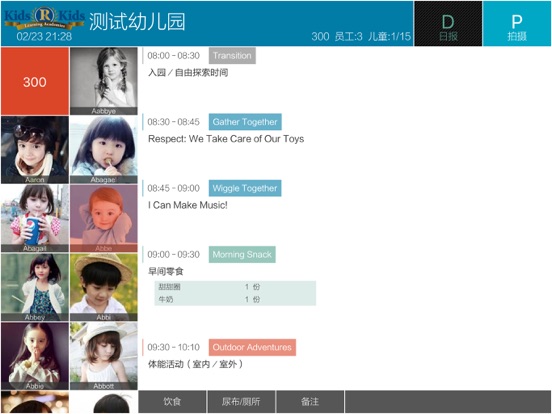This screenshot has width=552, height=414.
Task: Click the 牛奶 snack row
Action: pos(235,300)
